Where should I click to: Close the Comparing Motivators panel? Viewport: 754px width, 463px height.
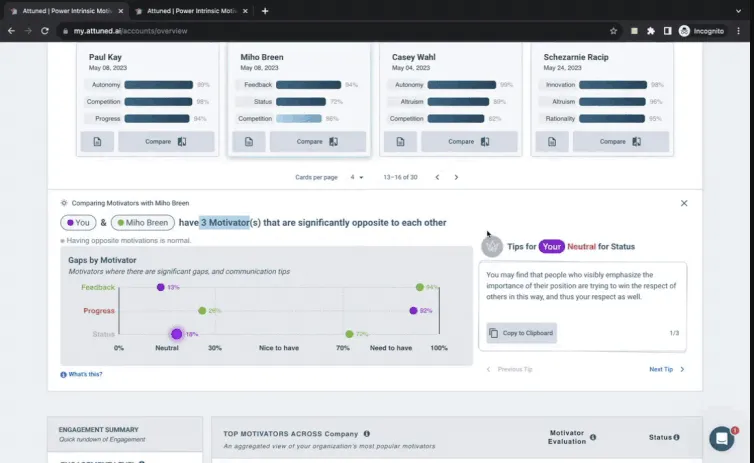(684, 203)
